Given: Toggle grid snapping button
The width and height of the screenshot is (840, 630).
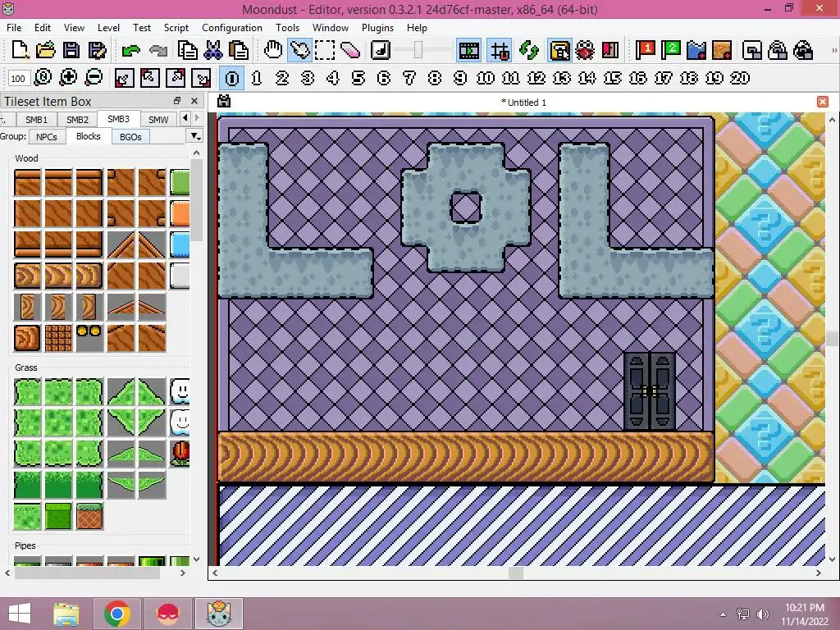Looking at the screenshot, I should coord(500,50).
